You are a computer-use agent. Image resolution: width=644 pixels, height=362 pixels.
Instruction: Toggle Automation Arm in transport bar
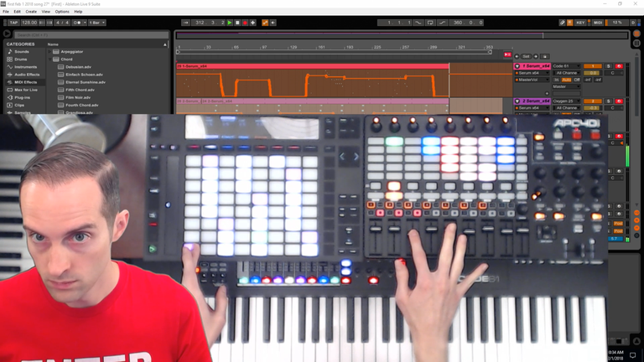[265, 23]
